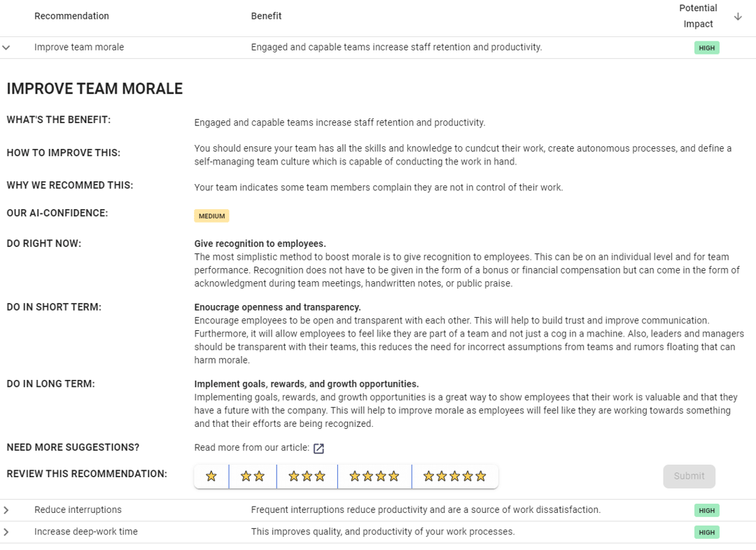Image resolution: width=756 pixels, height=550 pixels.
Task: Expand the Reduce interruptions recommendation
Action: [x=7, y=510]
